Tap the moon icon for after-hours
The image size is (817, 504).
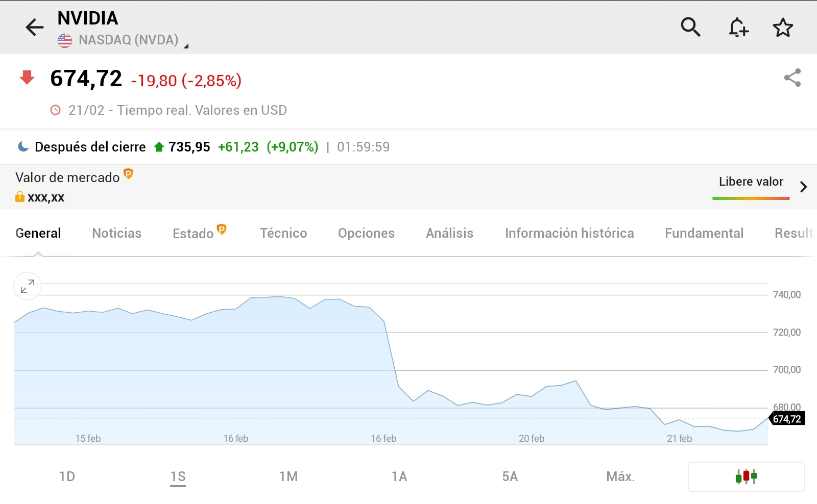coord(23,147)
